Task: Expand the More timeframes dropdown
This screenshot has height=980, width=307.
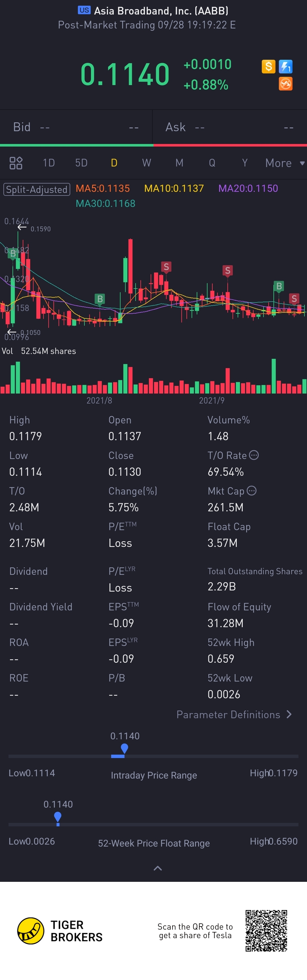Action: 285,163
